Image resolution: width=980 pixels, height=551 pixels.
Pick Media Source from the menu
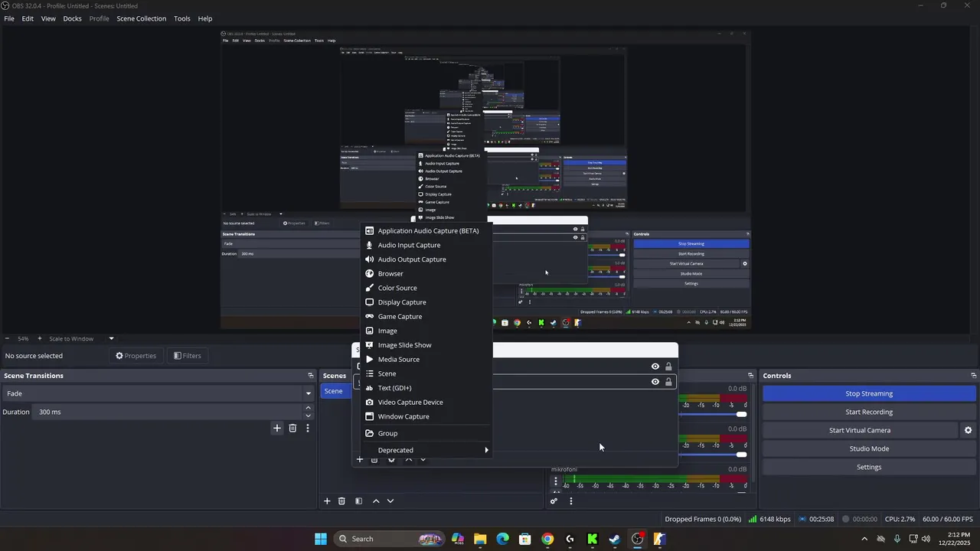tap(426, 359)
